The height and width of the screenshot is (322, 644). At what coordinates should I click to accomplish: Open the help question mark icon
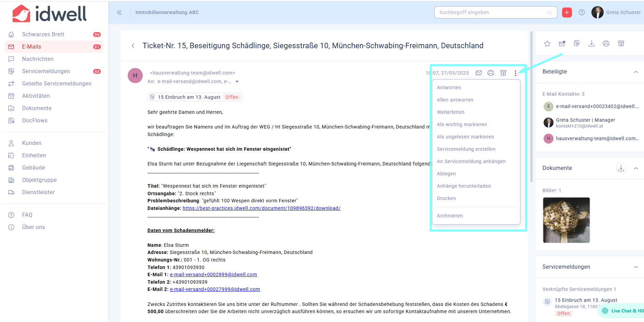(582, 12)
